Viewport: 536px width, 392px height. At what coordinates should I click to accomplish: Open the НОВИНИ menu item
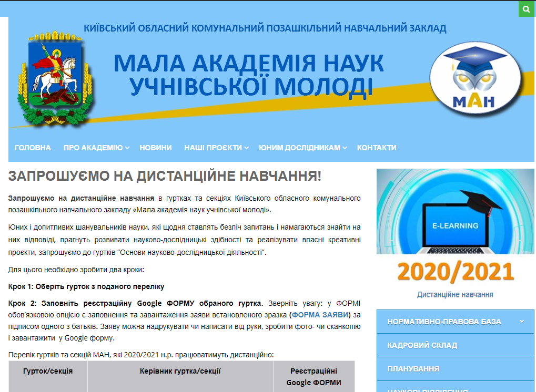[x=156, y=148]
